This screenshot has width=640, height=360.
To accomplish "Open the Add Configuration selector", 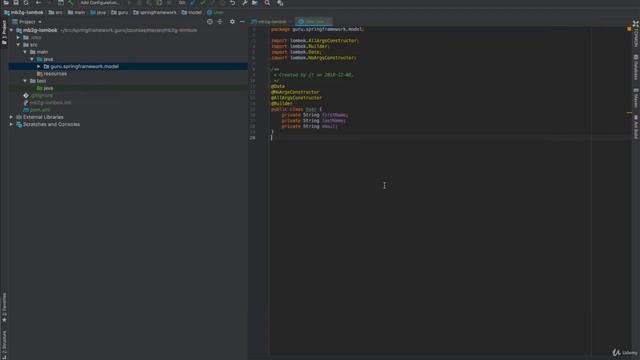I will pos(100,2).
